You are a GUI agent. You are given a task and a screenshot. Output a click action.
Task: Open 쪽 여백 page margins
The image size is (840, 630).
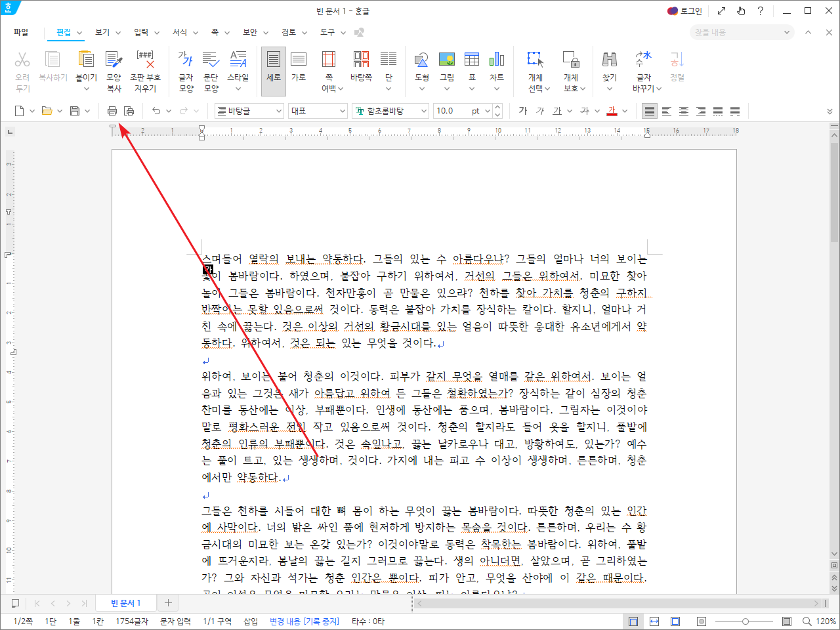tap(329, 60)
